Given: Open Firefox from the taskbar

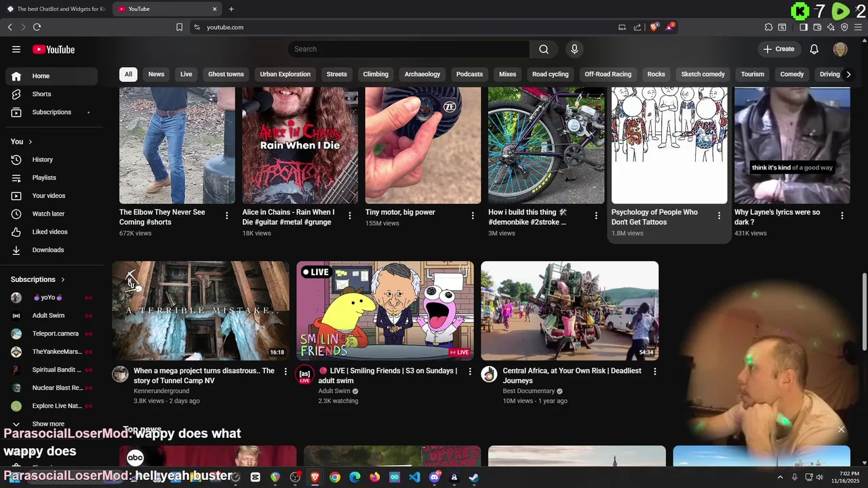Looking at the screenshot, I should 375,477.
